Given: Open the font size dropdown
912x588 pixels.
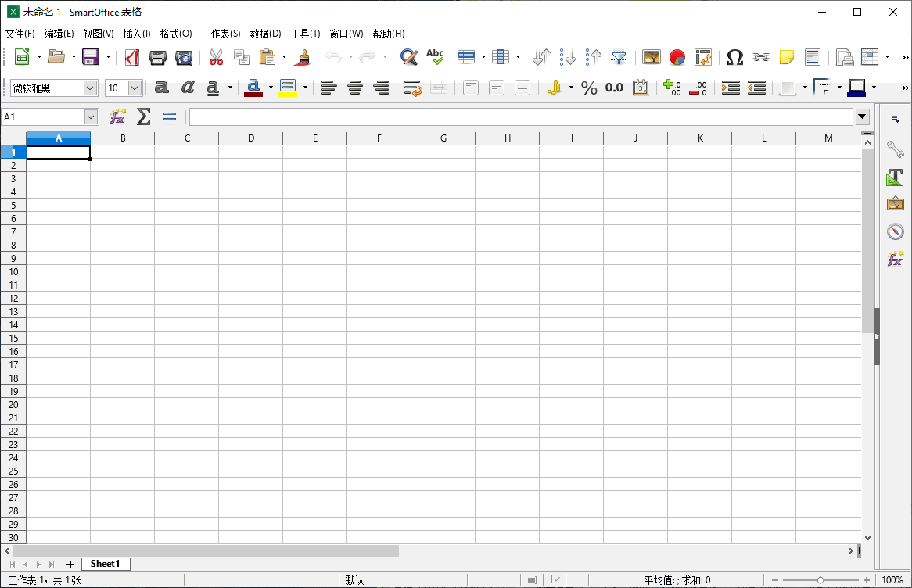Looking at the screenshot, I should (135, 88).
